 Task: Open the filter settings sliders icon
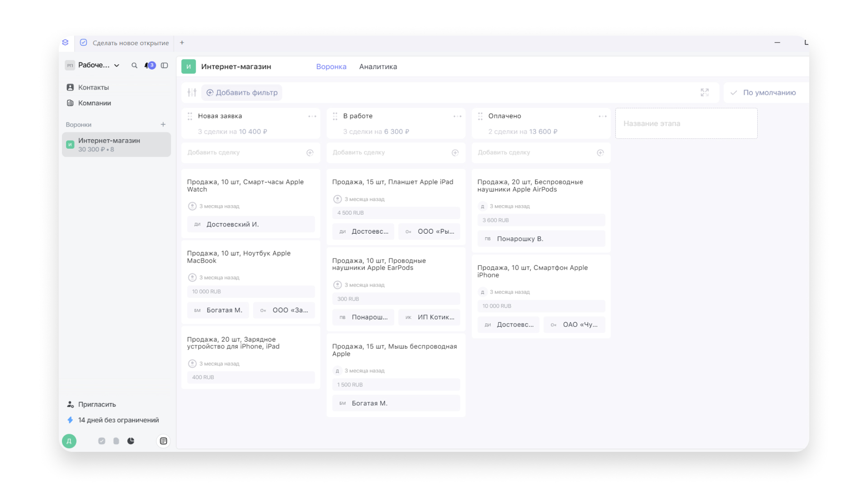point(192,93)
